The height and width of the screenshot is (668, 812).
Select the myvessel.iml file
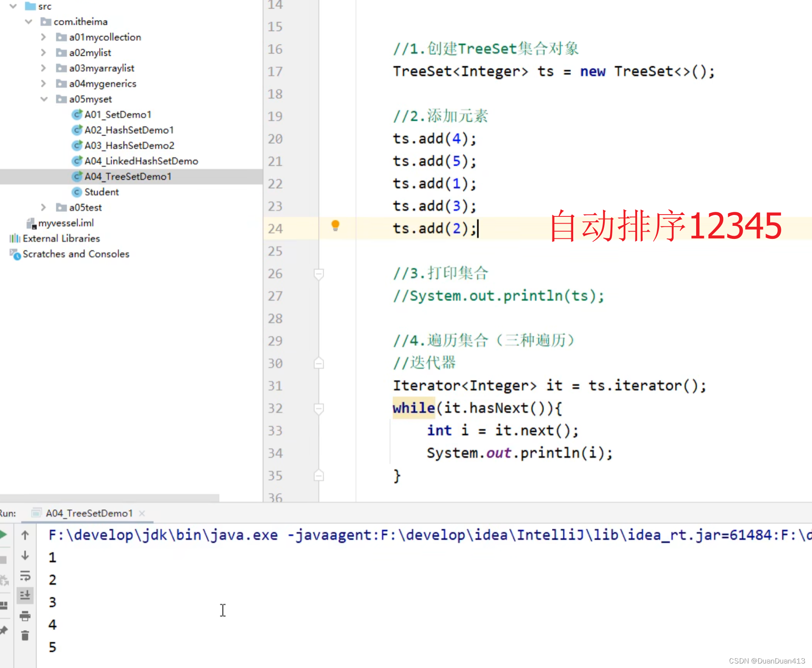click(x=66, y=223)
